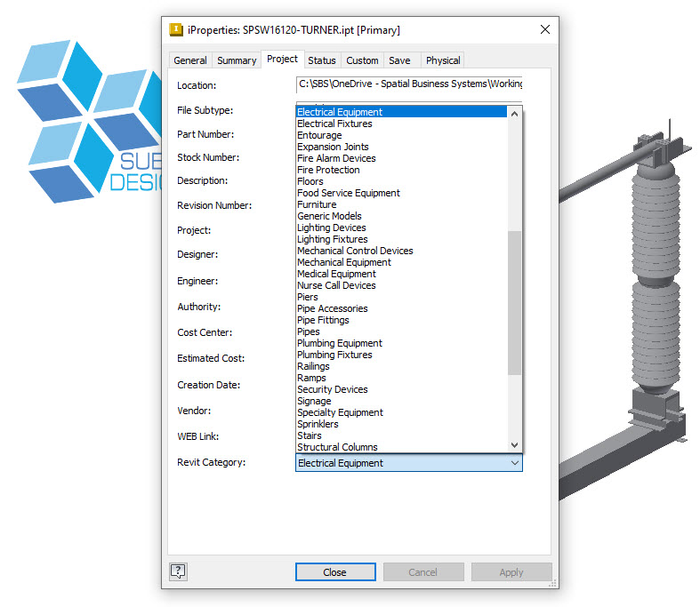Select Plumbing Fixtures category option
Viewport: 700px width, 607px height.
tap(334, 355)
